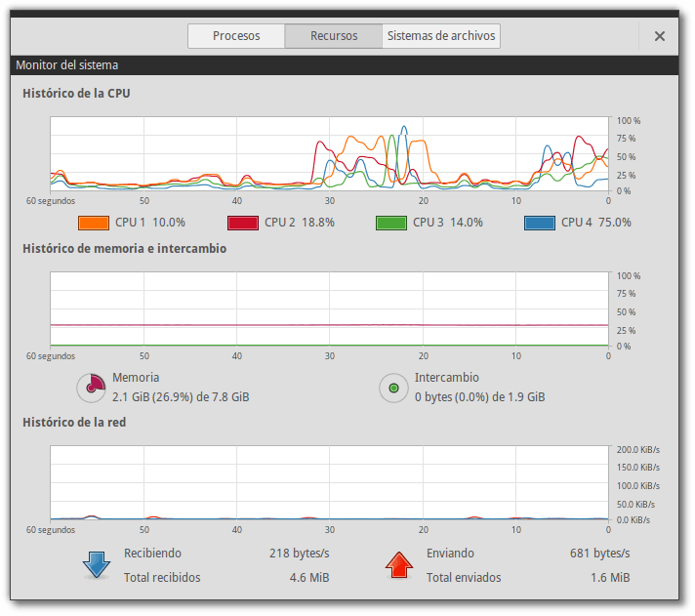Click the CPU 4 75.0% label
Viewport: 695px width, 616px height.
click(596, 223)
